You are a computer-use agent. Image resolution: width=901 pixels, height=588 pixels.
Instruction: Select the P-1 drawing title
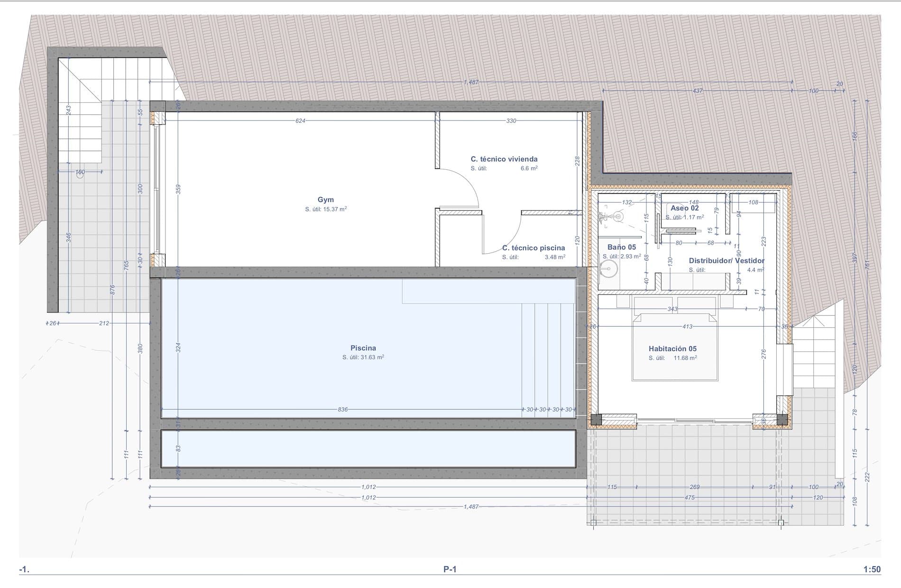(x=450, y=570)
